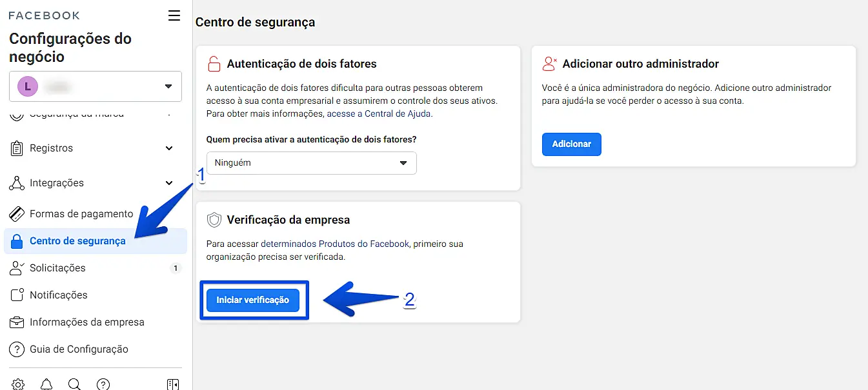Click the Iniciar verificação button
The image size is (868, 390).
[x=253, y=300]
